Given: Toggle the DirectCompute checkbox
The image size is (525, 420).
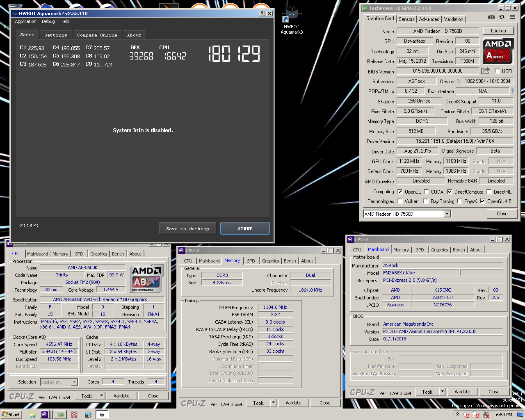Looking at the screenshot, I should (450, 192).
